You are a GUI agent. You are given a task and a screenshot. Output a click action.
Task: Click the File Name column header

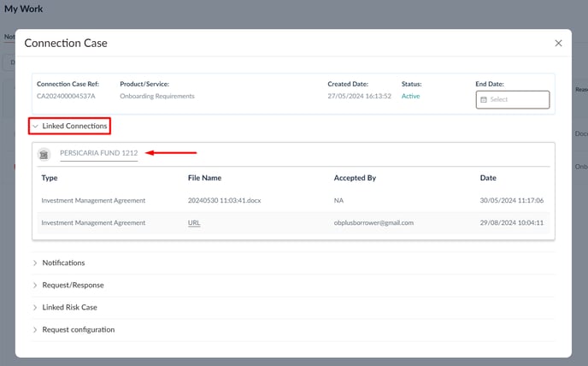click(x=204, y=178)
